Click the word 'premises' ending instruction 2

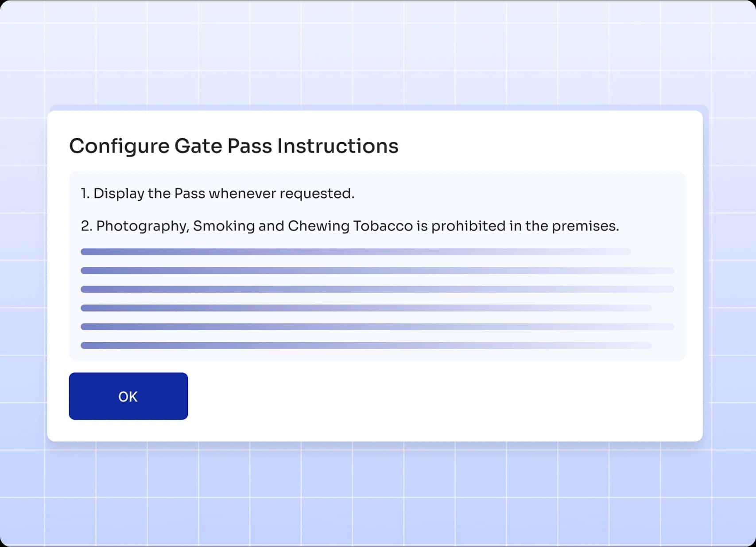click(584, 226)
